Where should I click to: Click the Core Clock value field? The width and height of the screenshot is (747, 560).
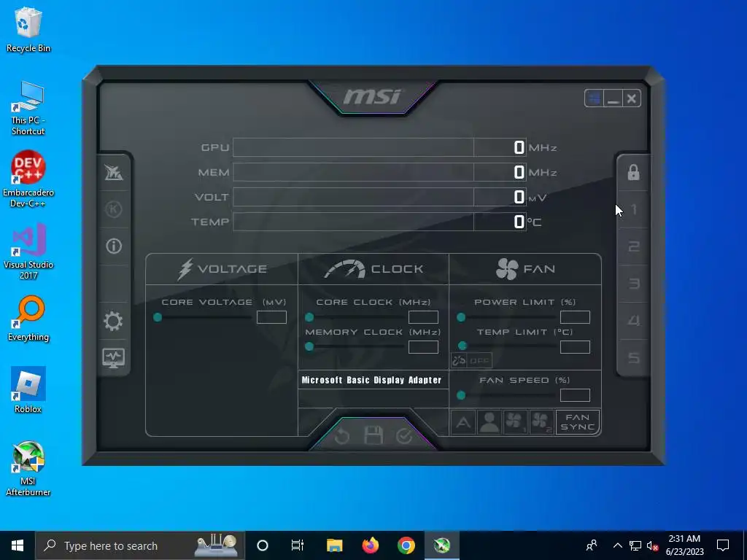coord(423,317)
